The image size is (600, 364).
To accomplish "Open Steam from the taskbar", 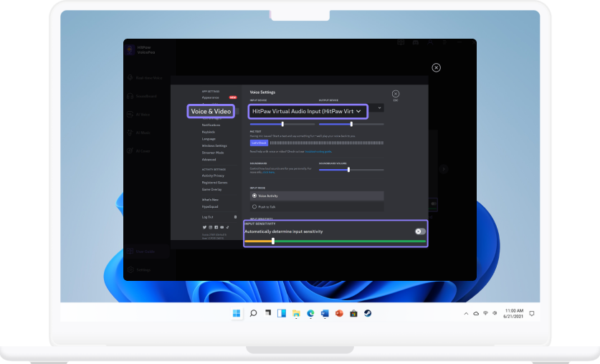I will (x=368, y=313).
